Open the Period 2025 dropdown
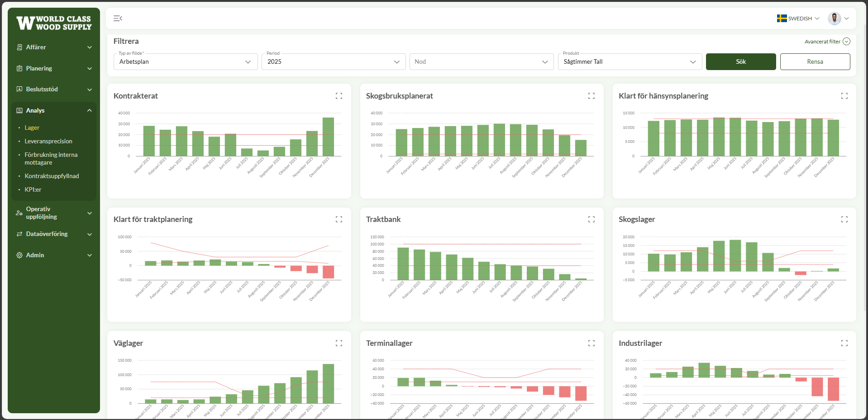868x420 pixels. pyautogui.click(x=334, y=61)
